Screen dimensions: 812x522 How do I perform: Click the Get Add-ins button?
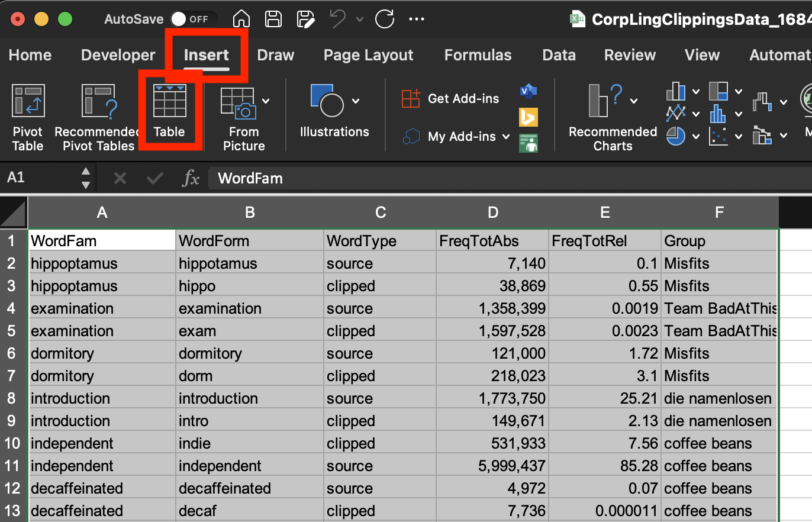click(x=450, y=99)
